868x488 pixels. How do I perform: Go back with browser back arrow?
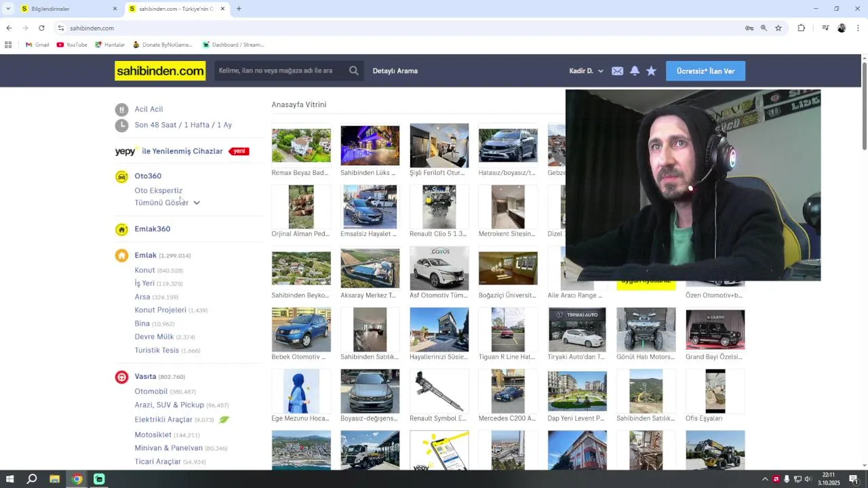[x=9, y=28]
